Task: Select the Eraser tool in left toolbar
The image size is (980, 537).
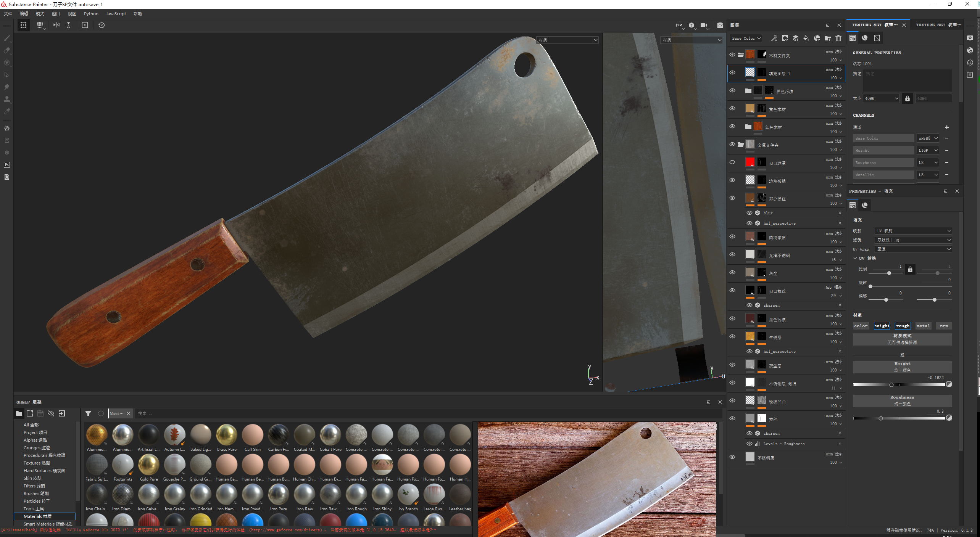Action: (7, 50)
